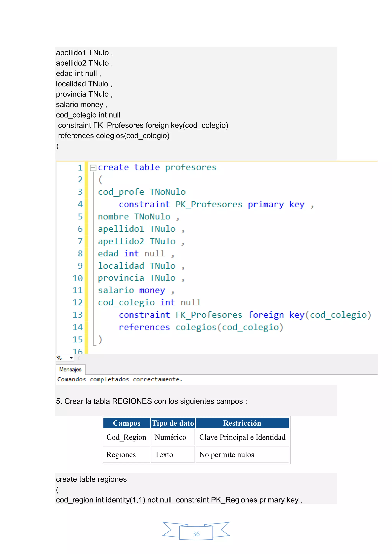The width and height of the screenshot is (392, 554).
Task: Click the page number 36 banner
Action: 196,534
